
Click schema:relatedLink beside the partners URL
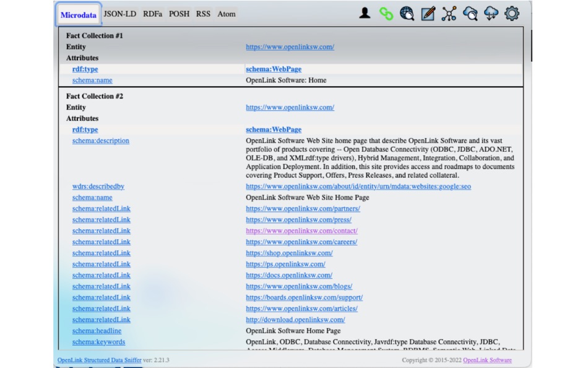click(x=102, y=208)
